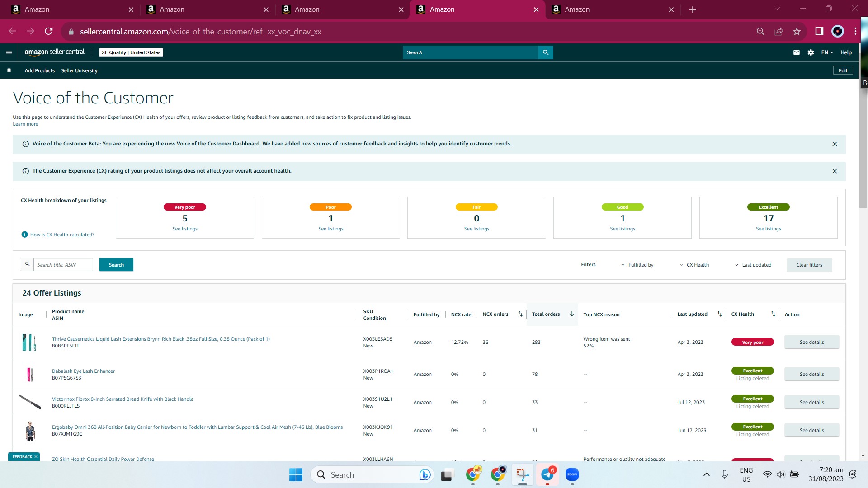
Task: Open the Chrome three-dot menu
Action: (855, 31)
